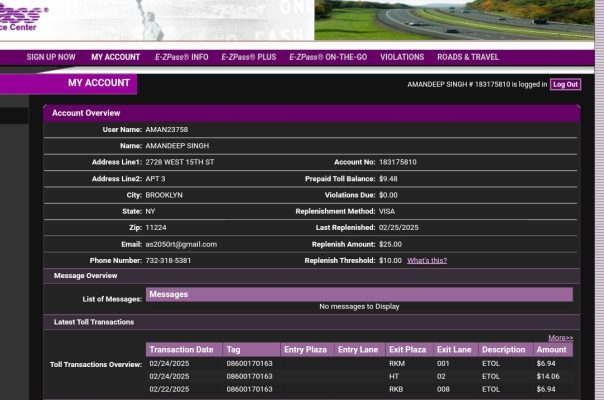
Task: Navigate to the VIOLATIONS page
Action: pos(402,57)
